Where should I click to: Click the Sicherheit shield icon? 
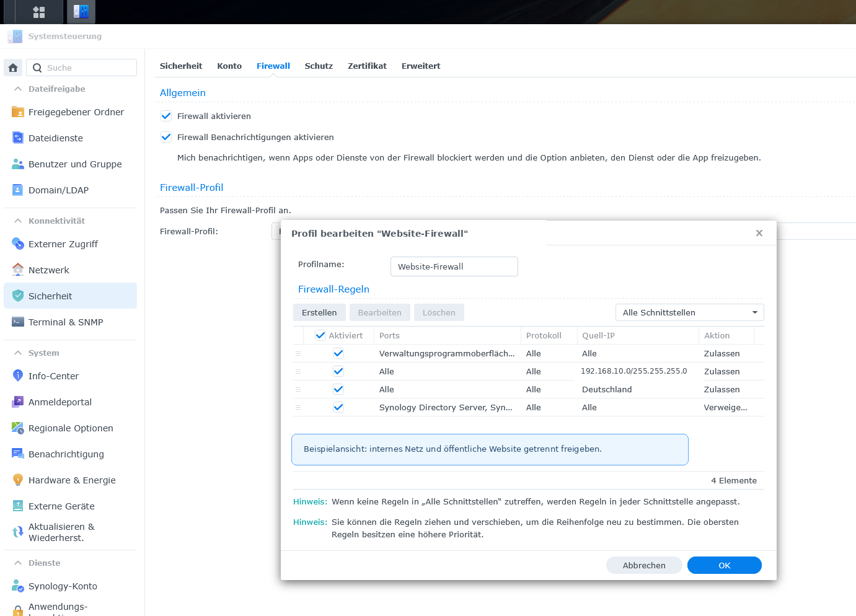point(18,296)
